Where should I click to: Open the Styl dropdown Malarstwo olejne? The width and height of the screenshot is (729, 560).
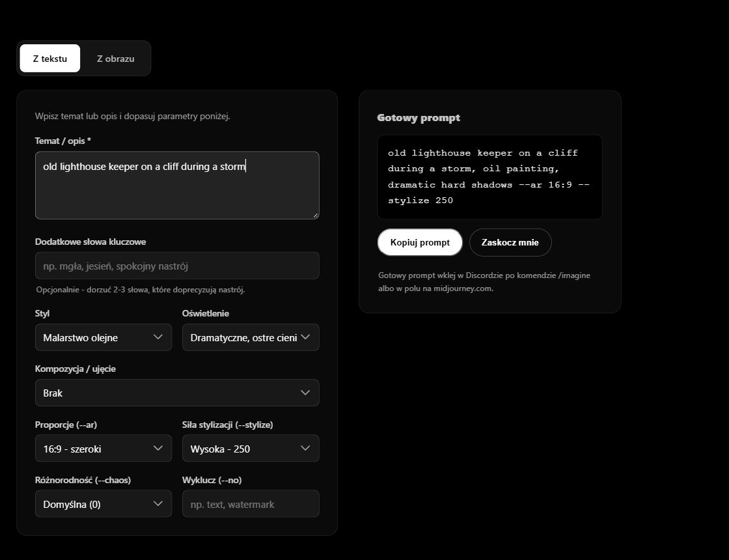click(x=103, y=337)
